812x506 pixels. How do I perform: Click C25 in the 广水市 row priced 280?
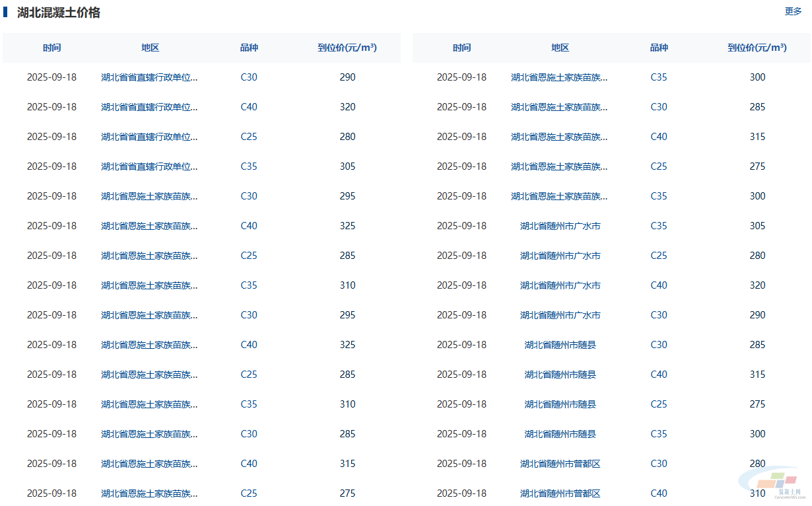tap(659, 256)
